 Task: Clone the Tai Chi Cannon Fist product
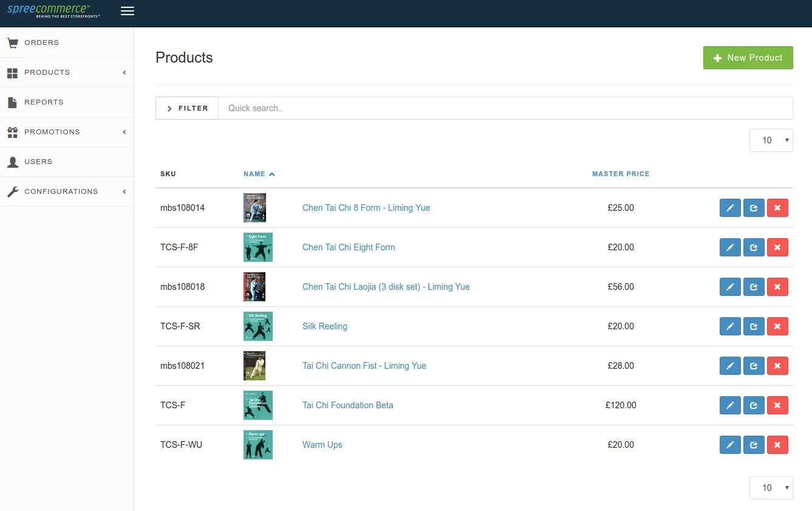pos(754,366)
